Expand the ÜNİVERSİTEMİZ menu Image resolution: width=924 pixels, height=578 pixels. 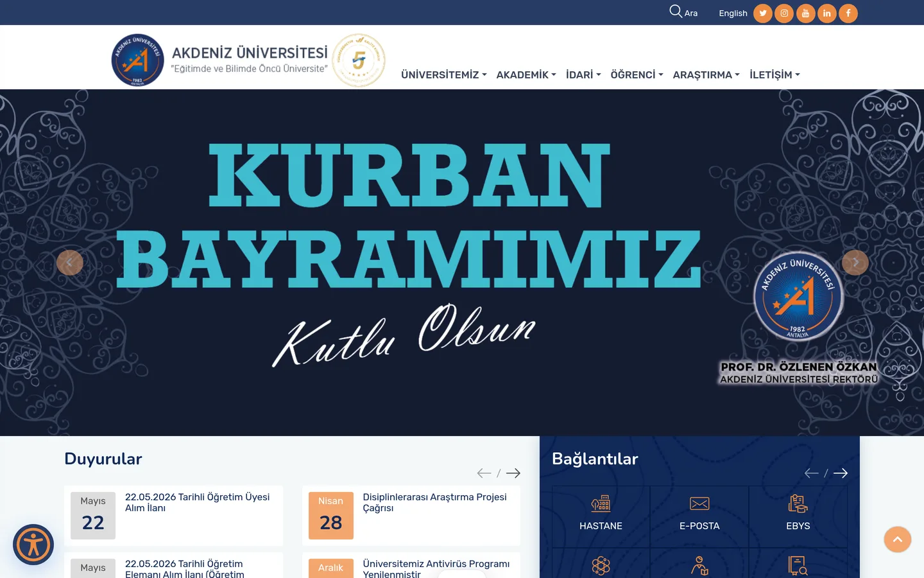click(x=444, y=74)
